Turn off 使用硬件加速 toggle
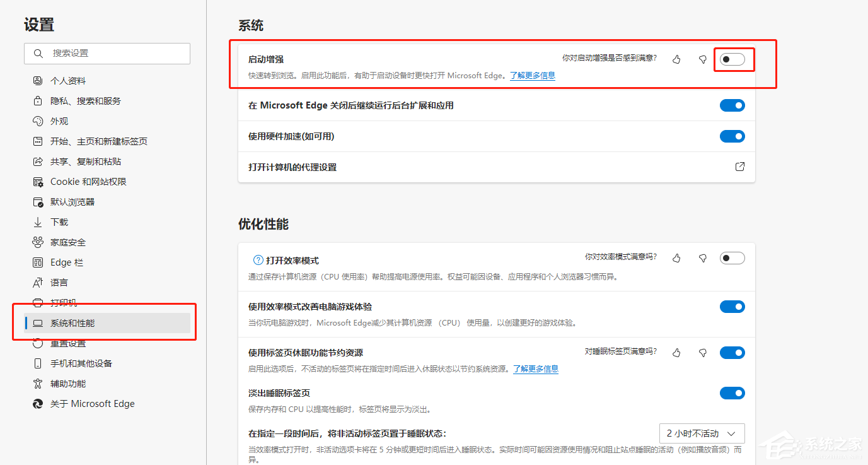The image size is (868, 465). pos(732,136)
